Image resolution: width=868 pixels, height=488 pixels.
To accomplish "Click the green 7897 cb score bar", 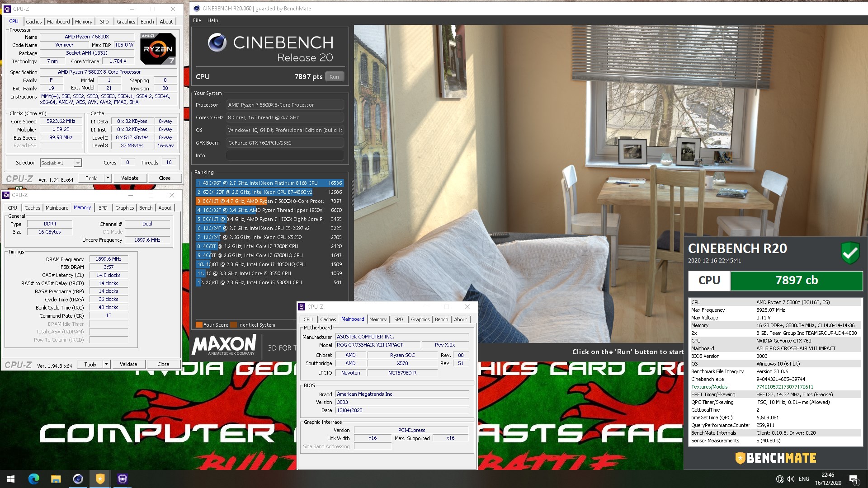I will coord(796,281).
